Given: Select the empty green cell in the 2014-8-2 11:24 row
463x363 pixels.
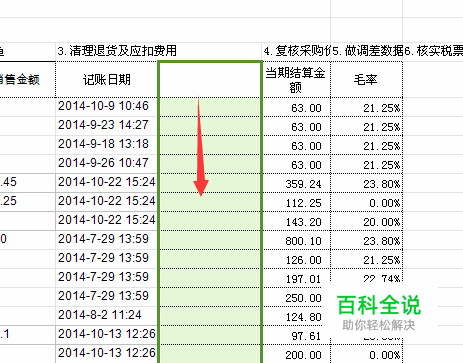Looking at the screenshot, I should 210,316.
